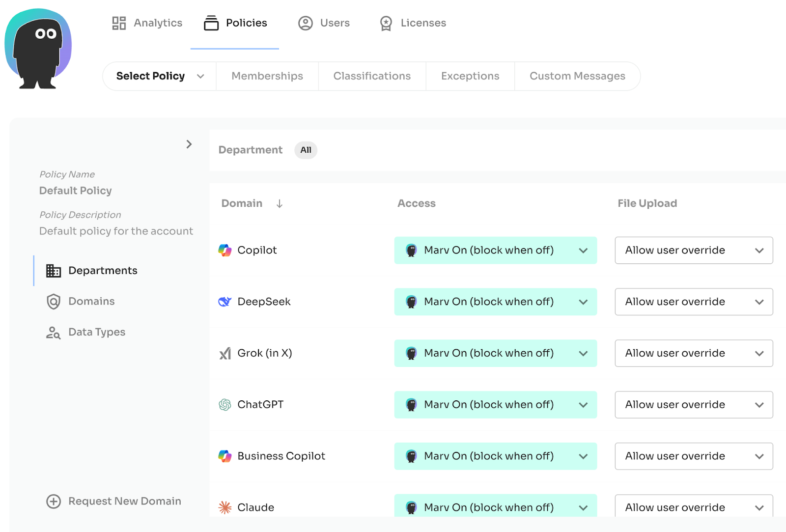This screenshot has height=532, width=786.
Task: Click the plus icon for Request New Domain
Action: [x=54, y=501]
